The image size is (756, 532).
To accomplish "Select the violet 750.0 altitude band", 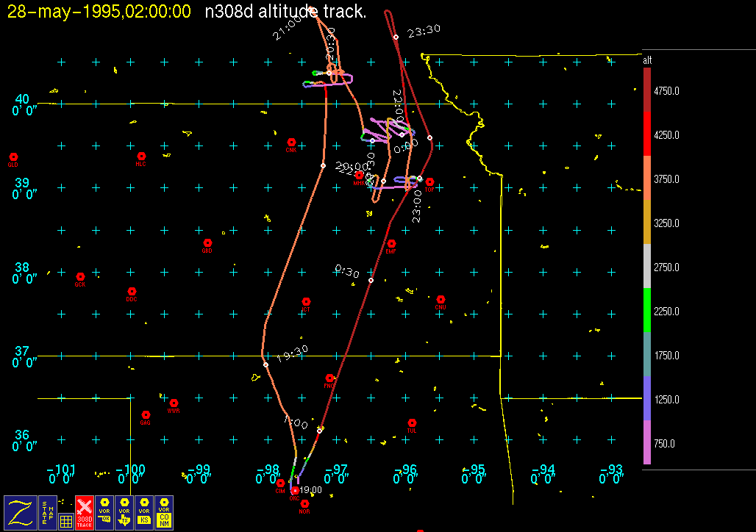I will (647, 442).
